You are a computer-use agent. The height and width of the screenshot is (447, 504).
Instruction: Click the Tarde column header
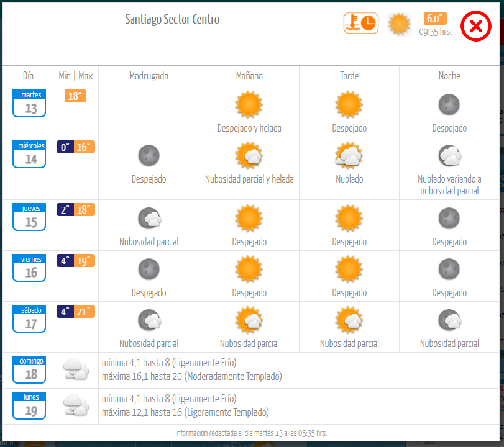tap(349, 76)
